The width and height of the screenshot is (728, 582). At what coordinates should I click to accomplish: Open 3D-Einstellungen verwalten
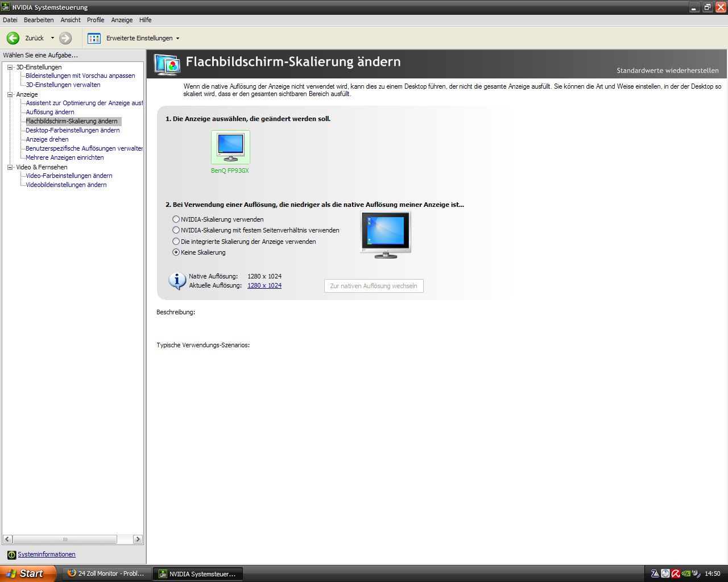pos(63,85)
